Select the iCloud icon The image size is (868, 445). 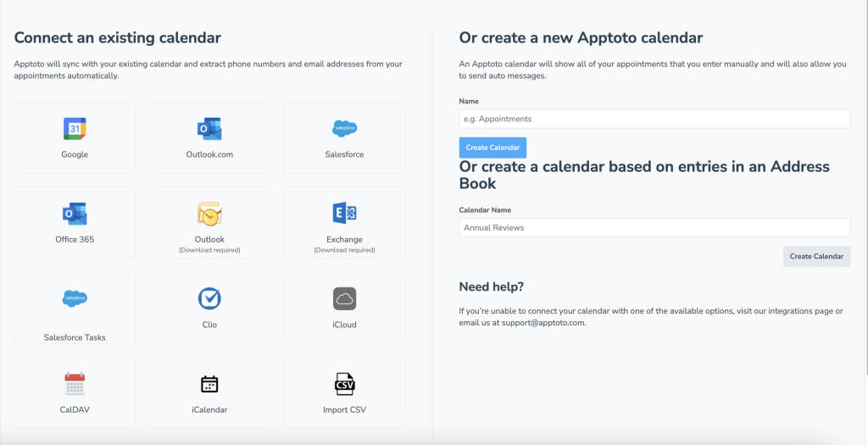coord(344,299)
